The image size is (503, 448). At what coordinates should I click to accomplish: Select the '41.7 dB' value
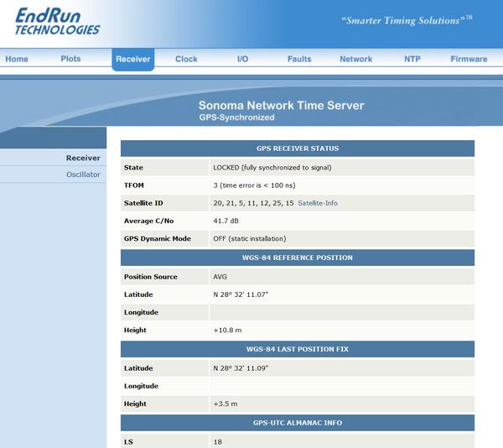(x=226, y=221)
